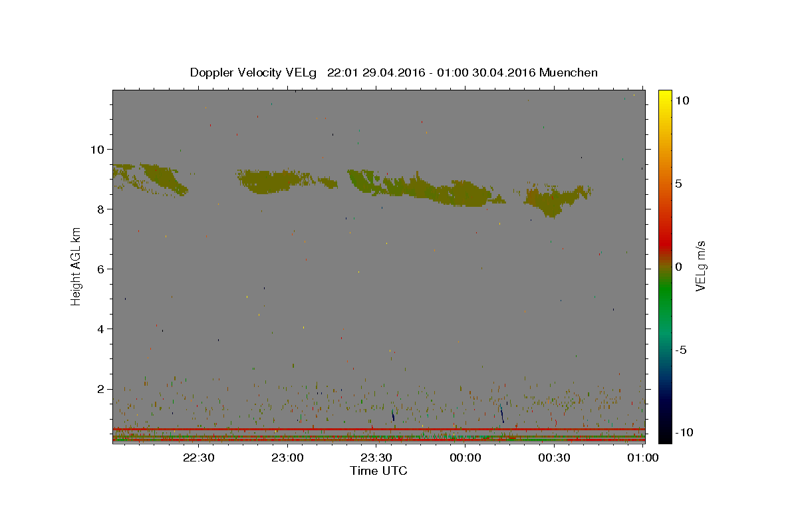Click the Time UTC axis title
Viewport: 798px width, 532px height.
click(x=378, y=471)
